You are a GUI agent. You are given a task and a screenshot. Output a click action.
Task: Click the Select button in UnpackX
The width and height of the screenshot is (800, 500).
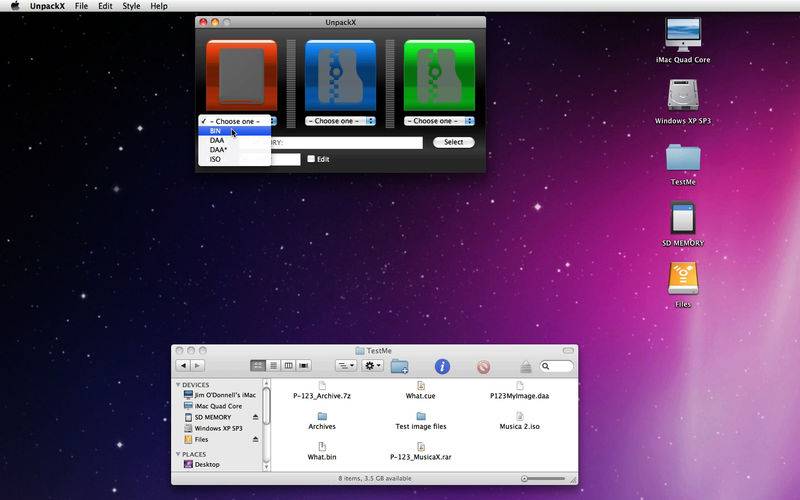454,142
